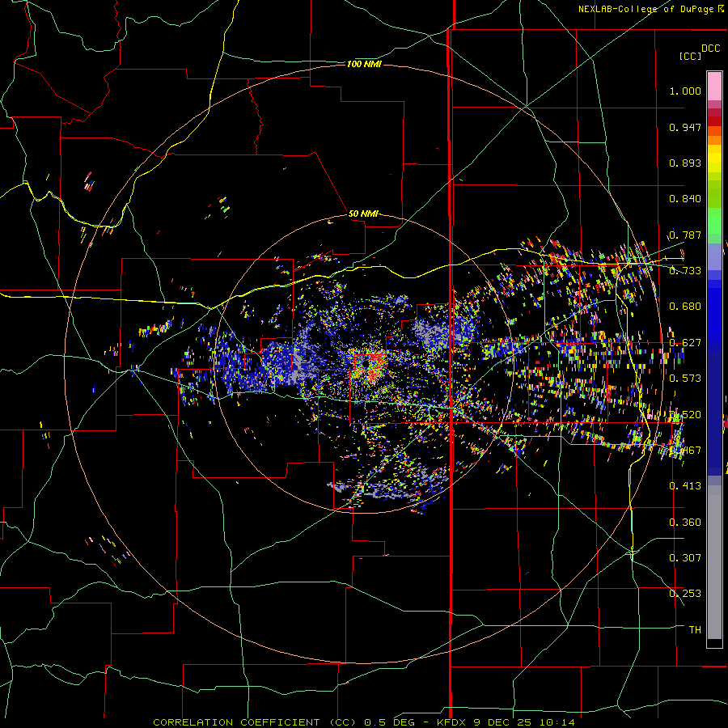Click the 50 NMI range ring label
This screenshot has height=728, width=728.
click(363, 214)
